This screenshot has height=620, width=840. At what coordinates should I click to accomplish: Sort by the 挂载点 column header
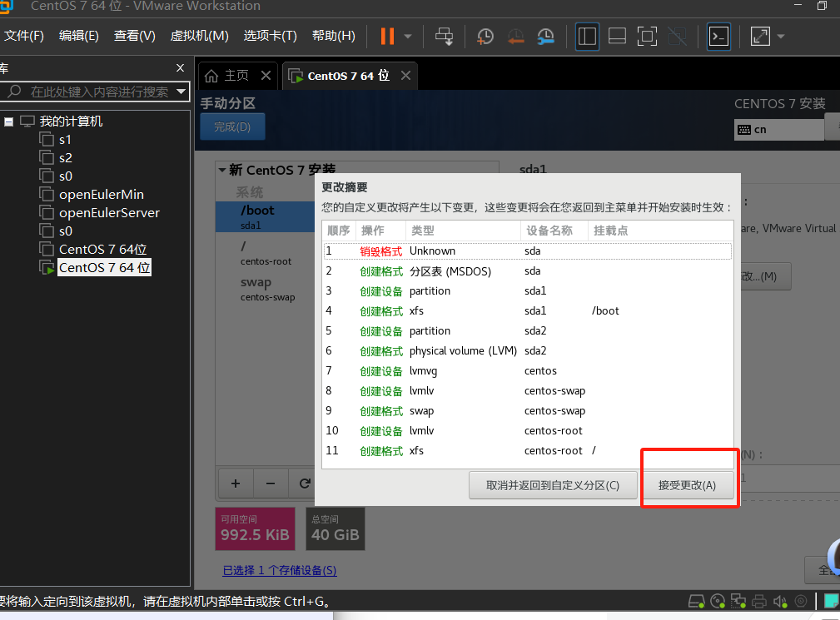click(660, 231)
